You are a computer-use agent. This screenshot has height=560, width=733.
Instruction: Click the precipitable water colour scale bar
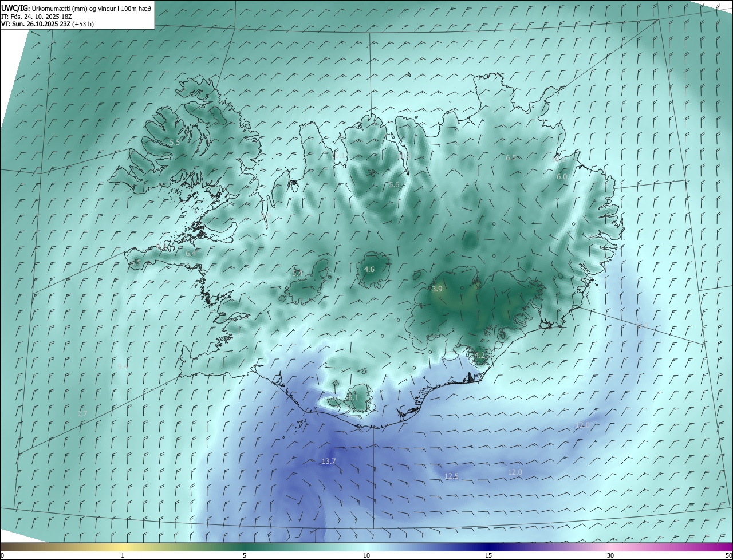point(366,547)
